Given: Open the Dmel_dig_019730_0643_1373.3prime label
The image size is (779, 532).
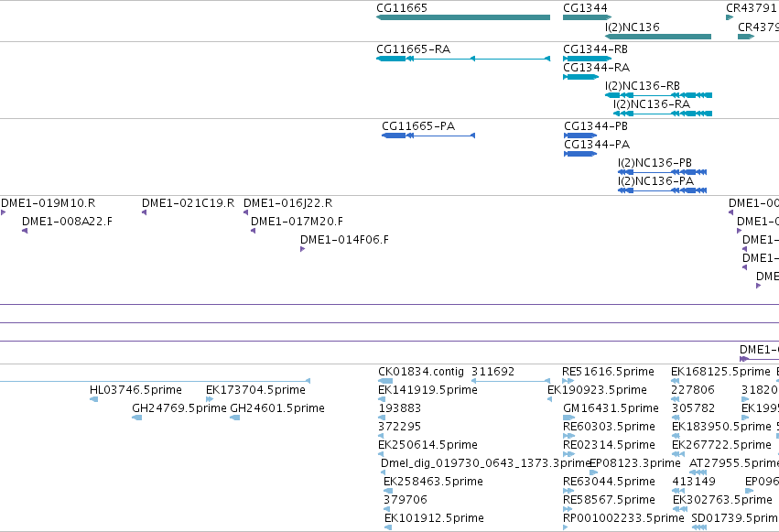Looking at the screenshot, I should point(486,463).
